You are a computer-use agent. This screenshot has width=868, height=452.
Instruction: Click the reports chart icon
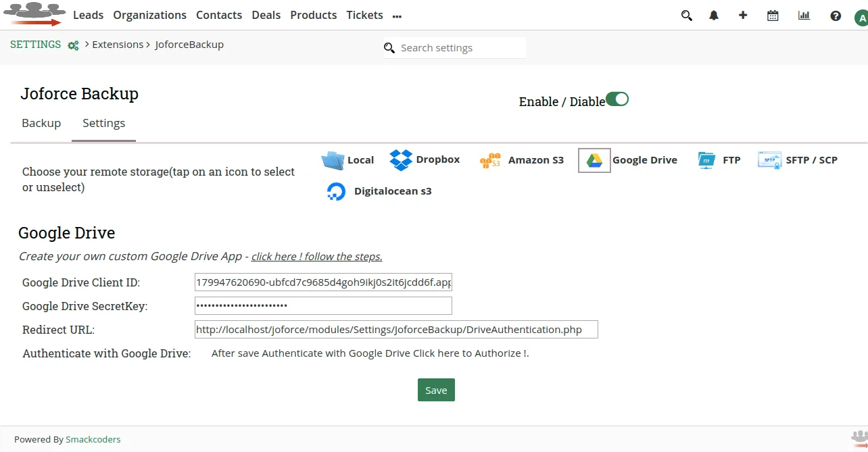pyautogui.click(x=804, y=16)
